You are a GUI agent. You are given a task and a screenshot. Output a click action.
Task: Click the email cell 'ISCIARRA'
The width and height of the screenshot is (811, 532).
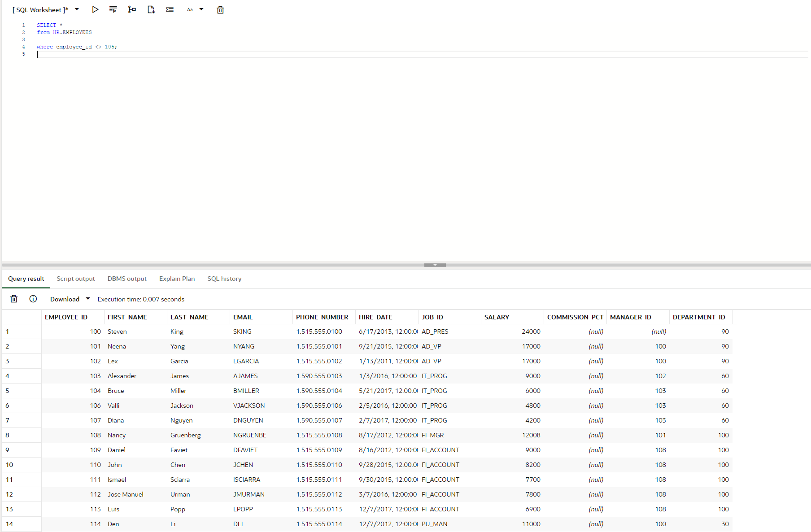pos(261,480)
